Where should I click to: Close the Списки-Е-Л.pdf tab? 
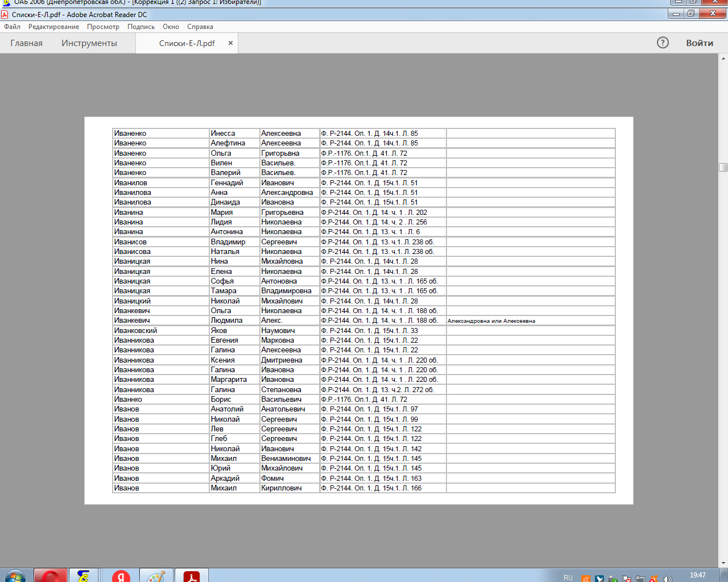coord(230,43)
